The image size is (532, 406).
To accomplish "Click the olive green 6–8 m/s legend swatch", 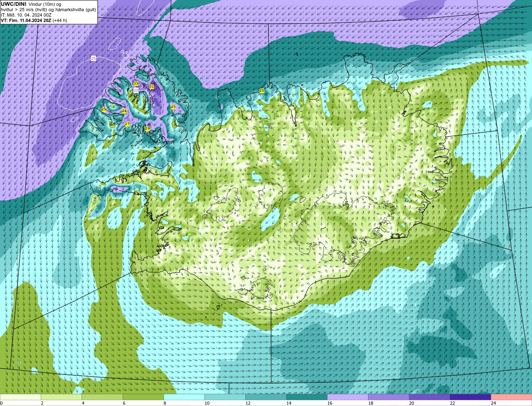I will 143,397.
